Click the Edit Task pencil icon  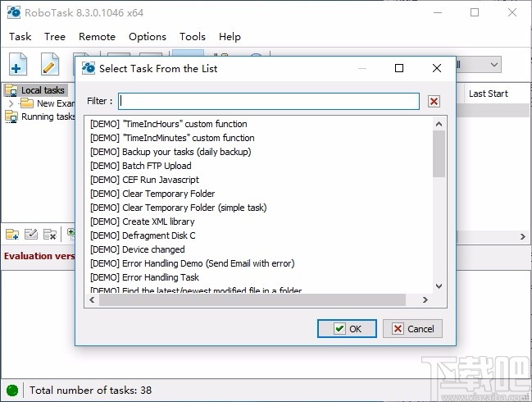[50, 64]
